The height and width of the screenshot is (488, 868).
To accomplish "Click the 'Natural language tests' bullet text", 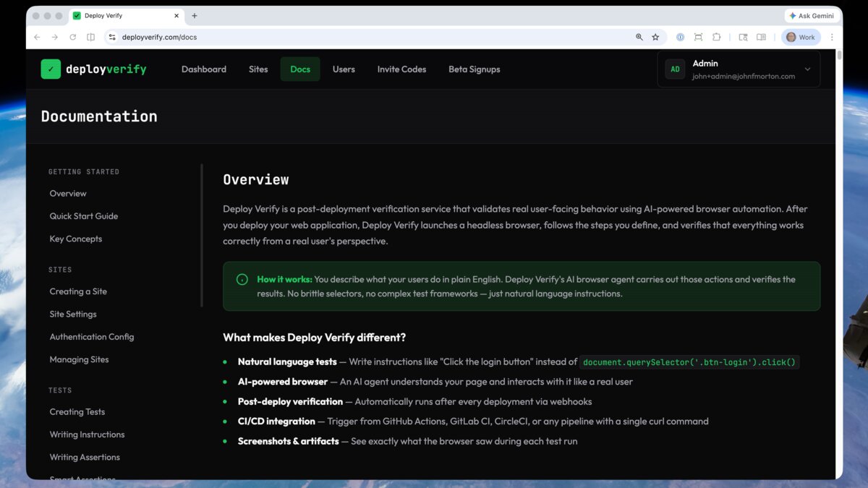I will click(287, 362).
